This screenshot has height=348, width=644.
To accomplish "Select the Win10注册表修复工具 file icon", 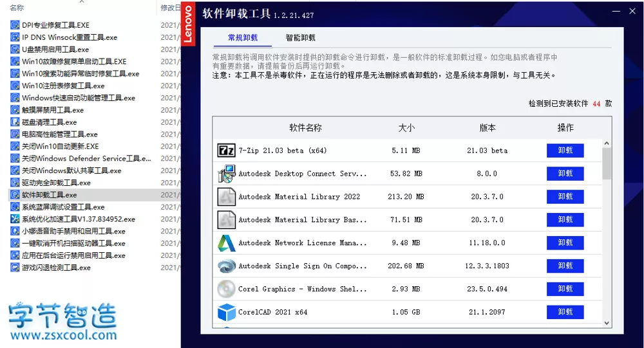I will pos(15,86).
